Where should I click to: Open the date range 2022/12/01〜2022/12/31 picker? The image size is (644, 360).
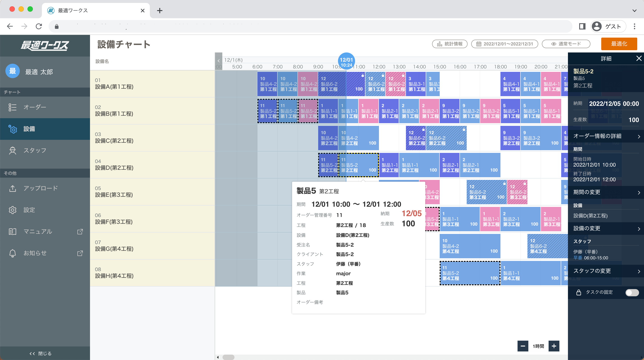pyautogui.click(x=504, y=44)
